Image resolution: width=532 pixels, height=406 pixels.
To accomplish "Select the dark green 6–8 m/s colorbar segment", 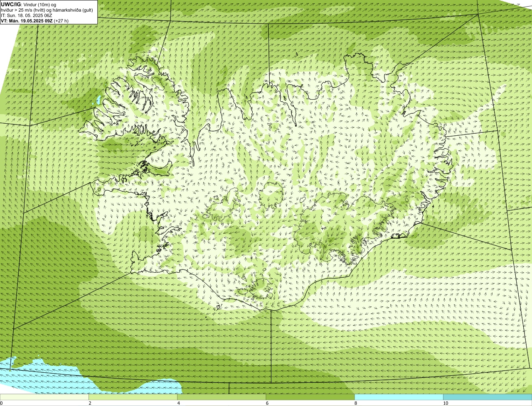I will point(310,397).
